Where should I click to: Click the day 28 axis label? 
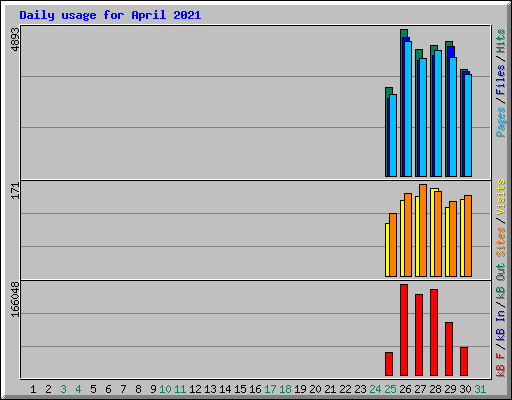[x=435, y=389]
